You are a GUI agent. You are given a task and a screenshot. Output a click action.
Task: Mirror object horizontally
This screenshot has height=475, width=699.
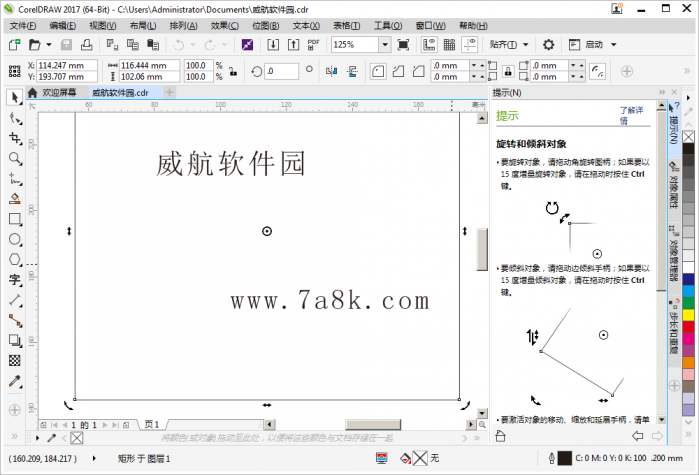click(x=331, y=71)
